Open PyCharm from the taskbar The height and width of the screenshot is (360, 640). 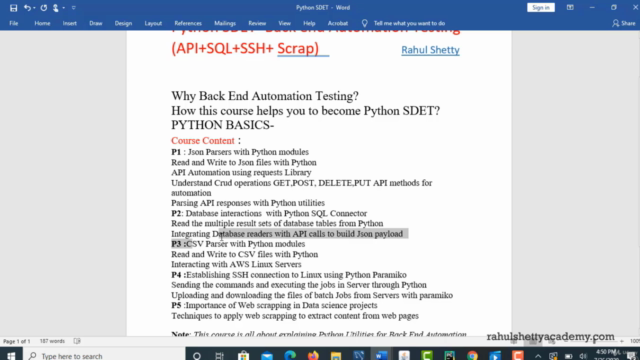[x=449, y=356]
